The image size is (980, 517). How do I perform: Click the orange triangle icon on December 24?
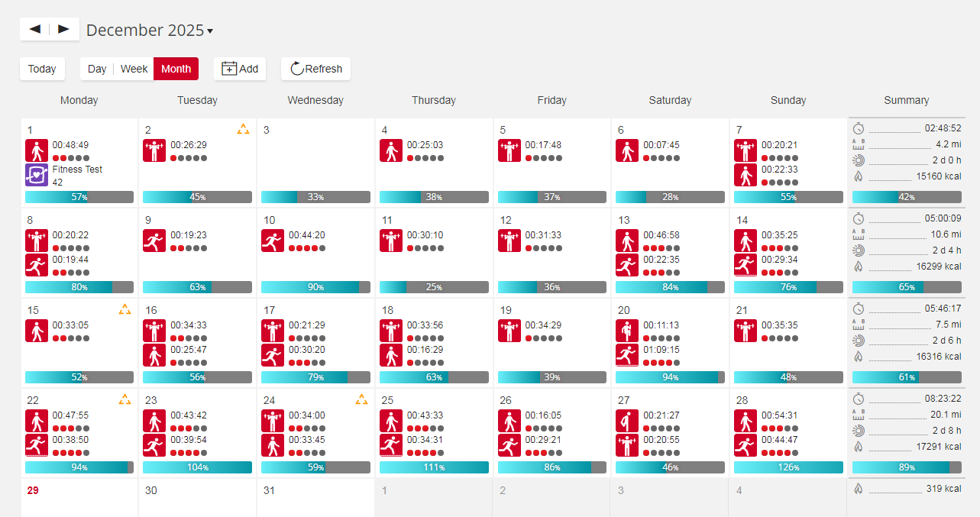361,399
